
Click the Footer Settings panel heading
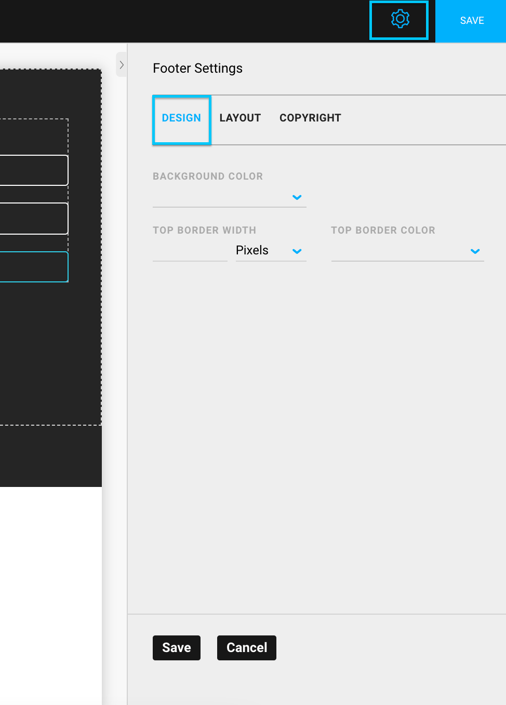(x=197, y=68)
